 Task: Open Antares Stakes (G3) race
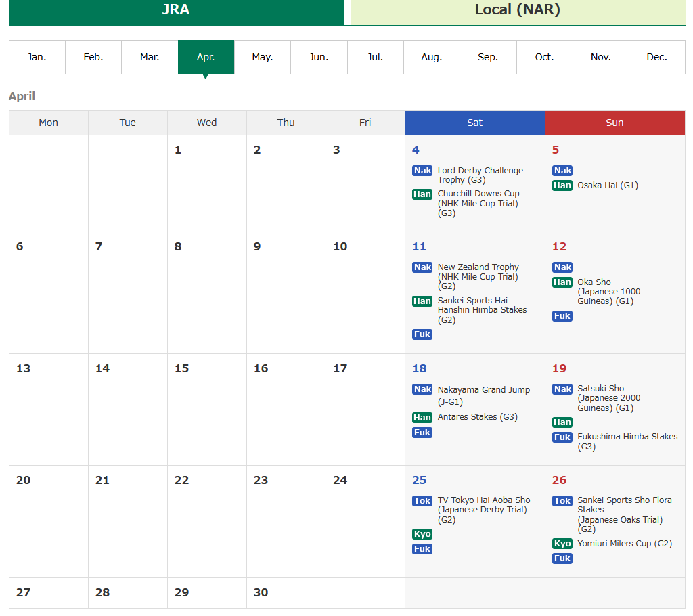click(x=478, y=417)
